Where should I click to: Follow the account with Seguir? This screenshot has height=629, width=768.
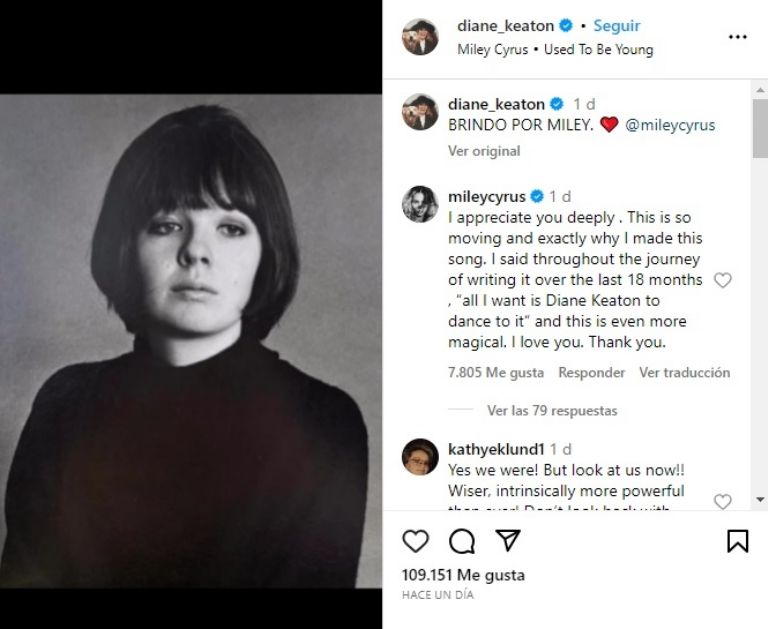point(617,26)
